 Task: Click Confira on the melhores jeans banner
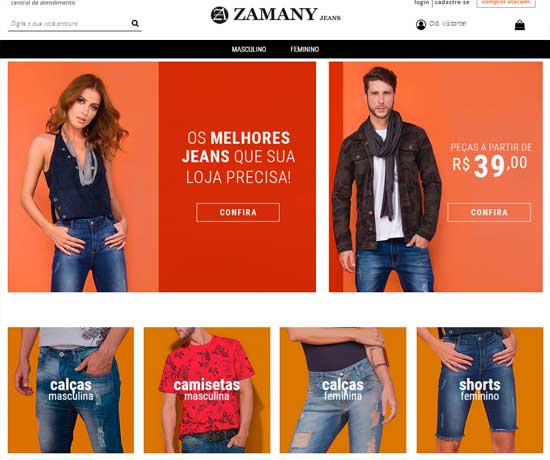click(238, 212)
